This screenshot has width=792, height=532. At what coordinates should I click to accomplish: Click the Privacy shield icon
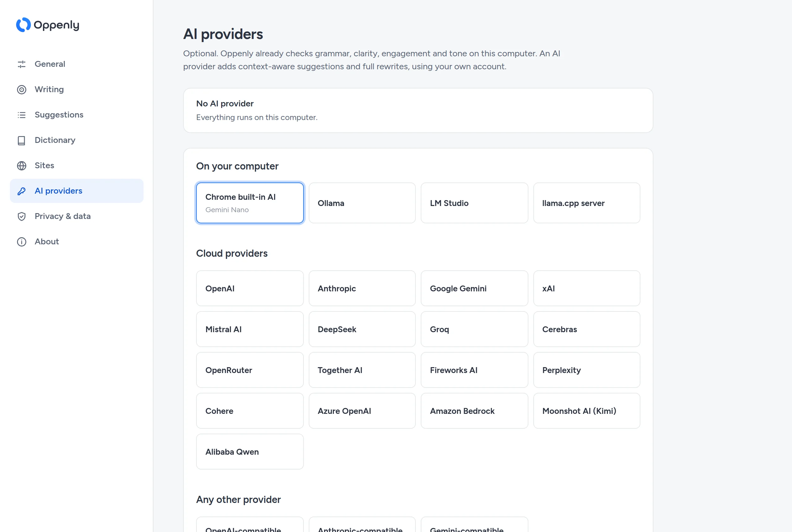pyautogui.click(x=22, y=217)
